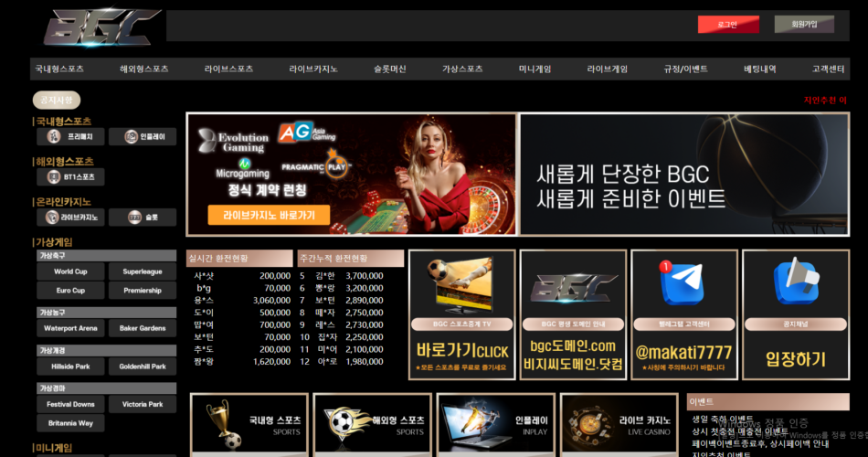Viewport: 868px width, 457px height.
Task: Click 입장하기 notice channel link
Action: coord(796,359)
